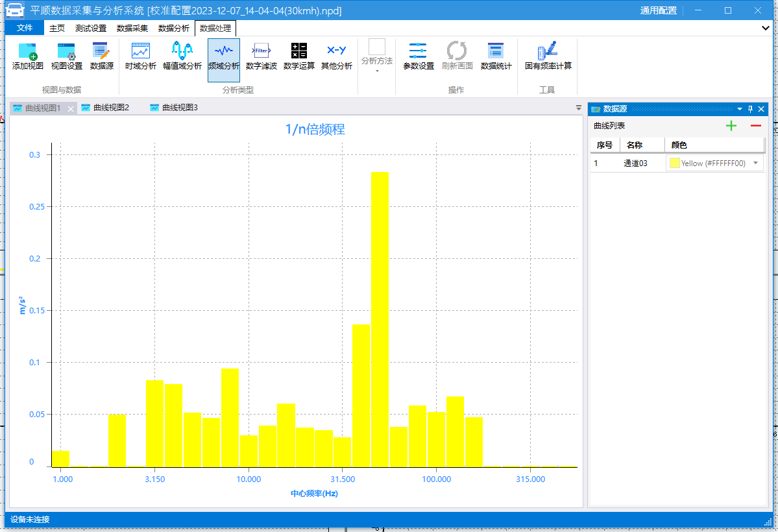Click the yellow color swatch for 通道03
This screenshot has height=532, width=778.
tap(675, 163)
